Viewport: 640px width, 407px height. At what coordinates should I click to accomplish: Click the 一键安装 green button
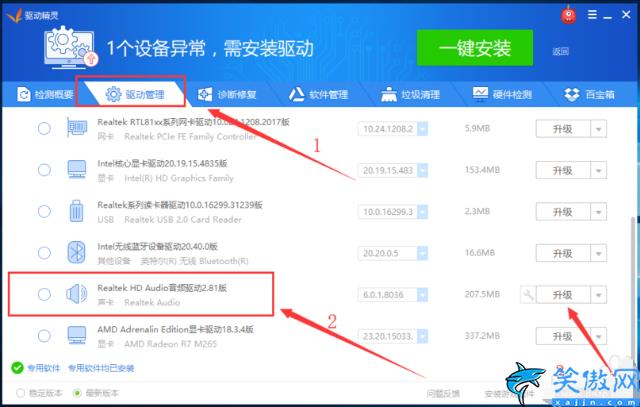point(475,48)
